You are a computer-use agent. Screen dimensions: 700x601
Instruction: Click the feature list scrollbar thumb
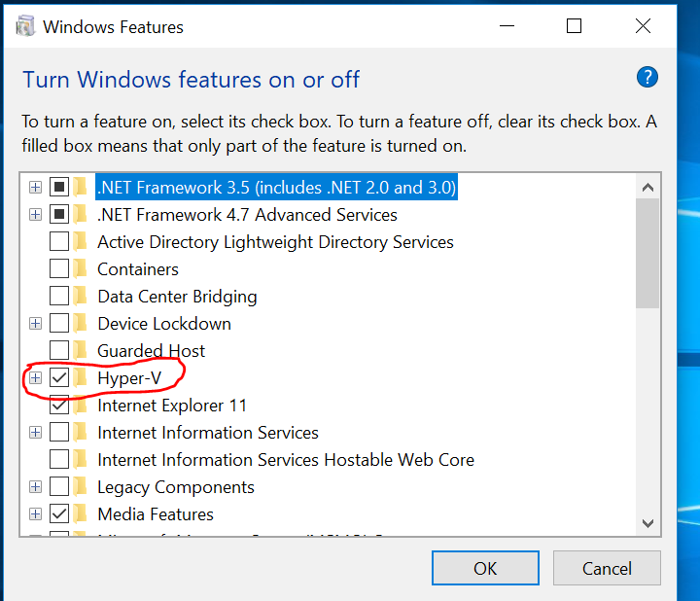(647, 253)
